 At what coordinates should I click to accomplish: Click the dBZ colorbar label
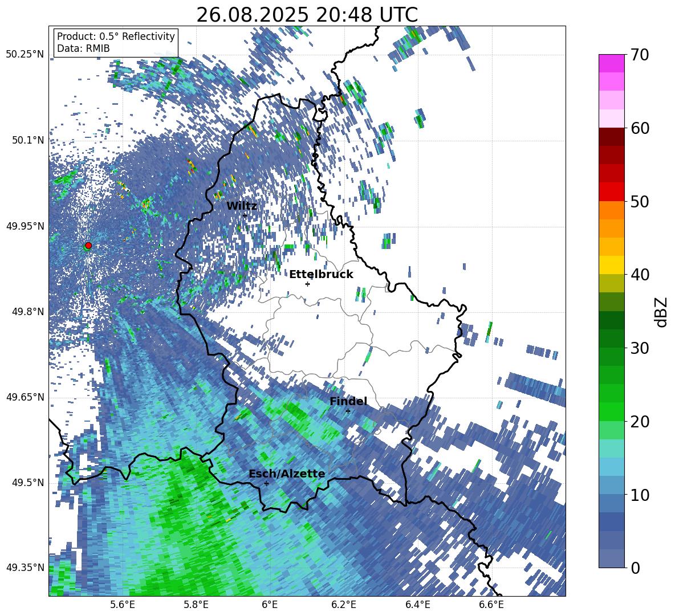(x=661, y=312)
